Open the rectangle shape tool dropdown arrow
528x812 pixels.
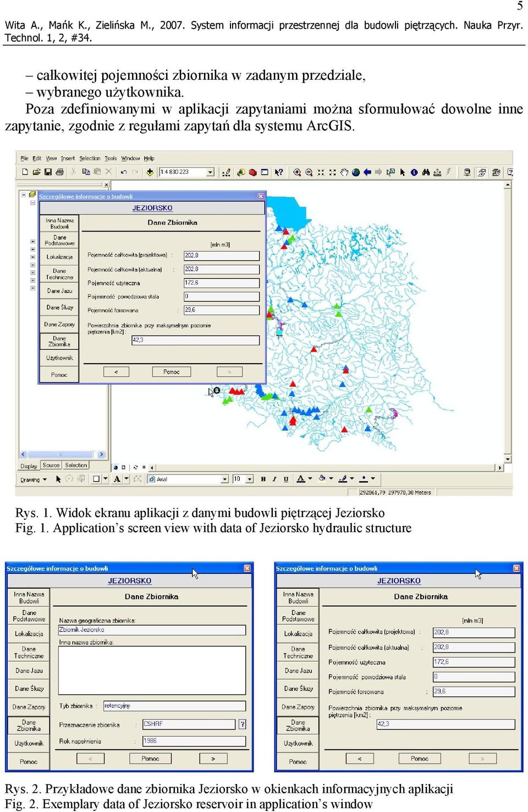(105, 479)
